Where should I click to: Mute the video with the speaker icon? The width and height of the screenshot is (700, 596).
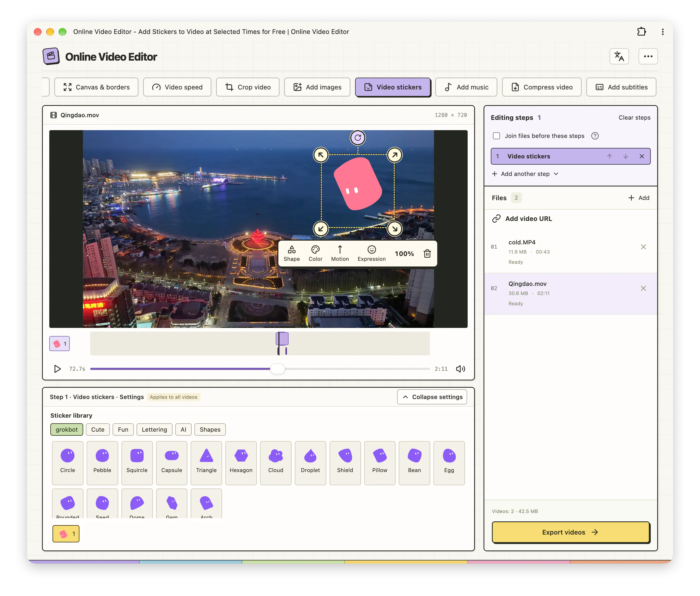coord(460,369)
